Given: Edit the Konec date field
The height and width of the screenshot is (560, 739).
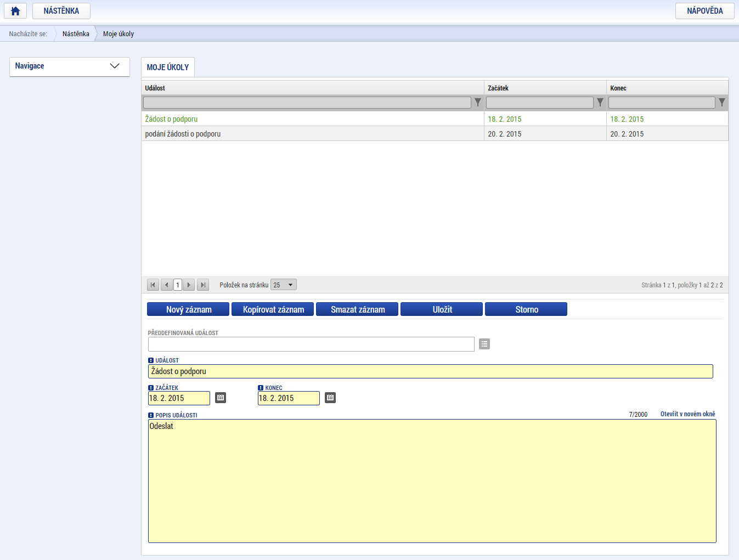Looking at the screenshot, I should click(x=289, y=398).
